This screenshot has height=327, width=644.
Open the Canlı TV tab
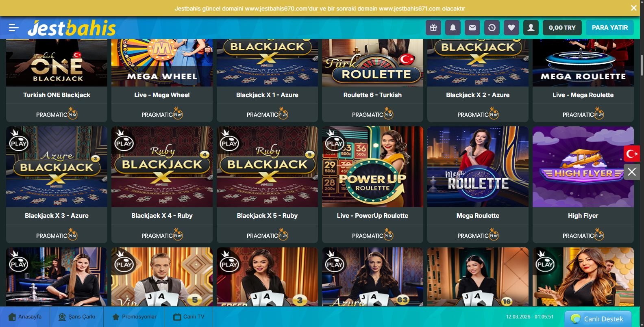click(x=189, y=317)
